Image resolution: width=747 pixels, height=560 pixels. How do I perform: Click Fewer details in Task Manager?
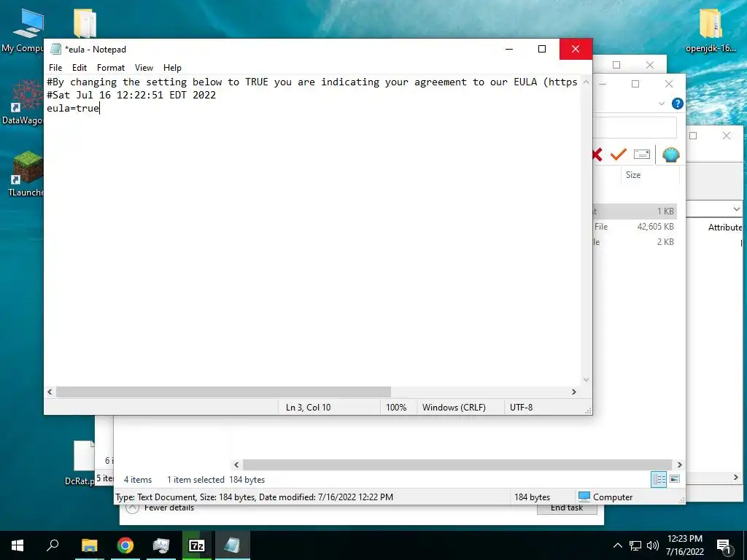(169, 507)
